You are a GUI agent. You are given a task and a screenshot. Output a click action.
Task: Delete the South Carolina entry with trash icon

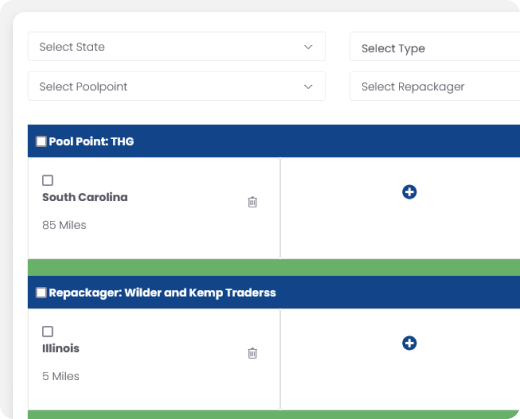pos(252,202)
